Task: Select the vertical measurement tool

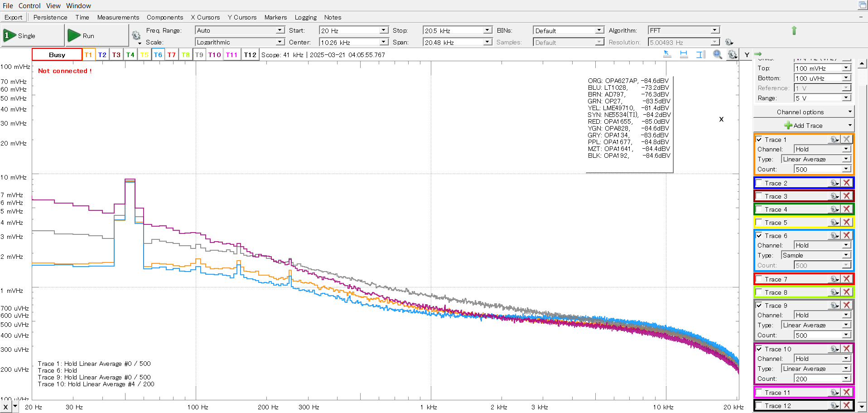Action: [x=701, y=54]
